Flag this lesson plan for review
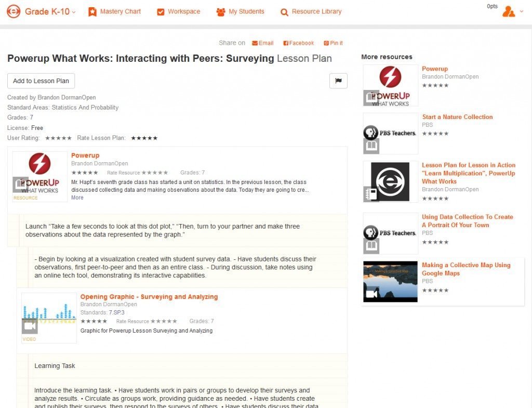This screenshot has width=532, height=408. point(338,81)
